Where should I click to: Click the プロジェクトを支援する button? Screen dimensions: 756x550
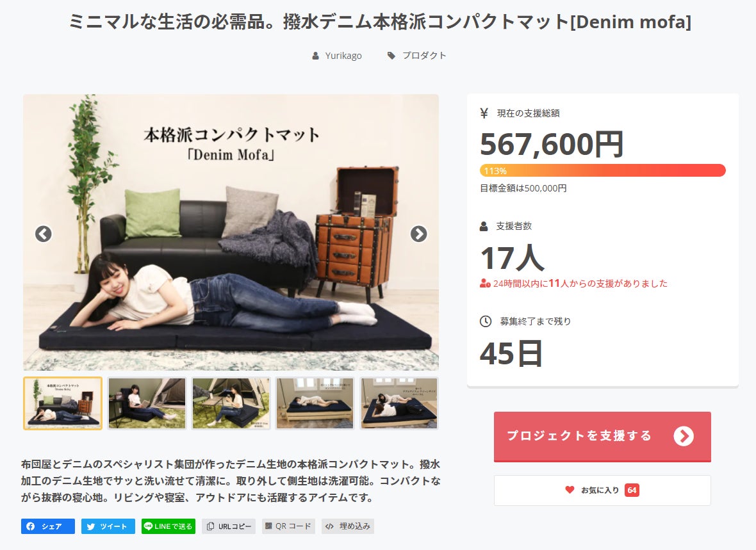pos(602,436)
